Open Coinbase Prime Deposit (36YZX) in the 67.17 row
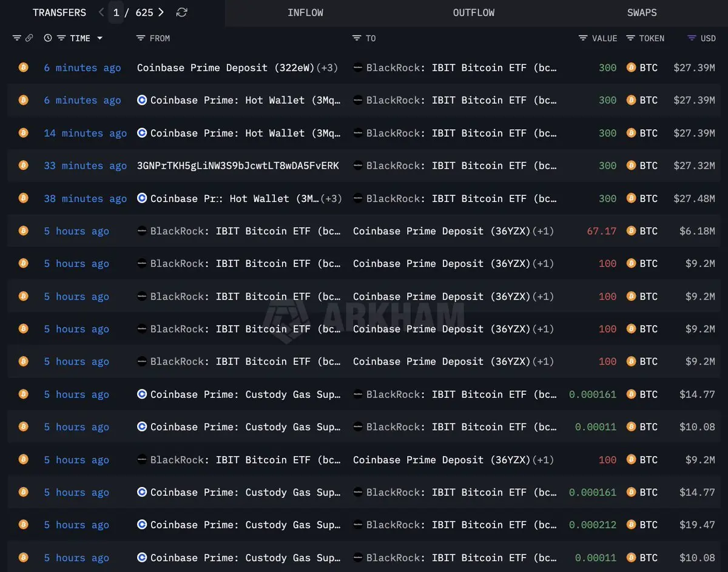 (x=442, y=231)
